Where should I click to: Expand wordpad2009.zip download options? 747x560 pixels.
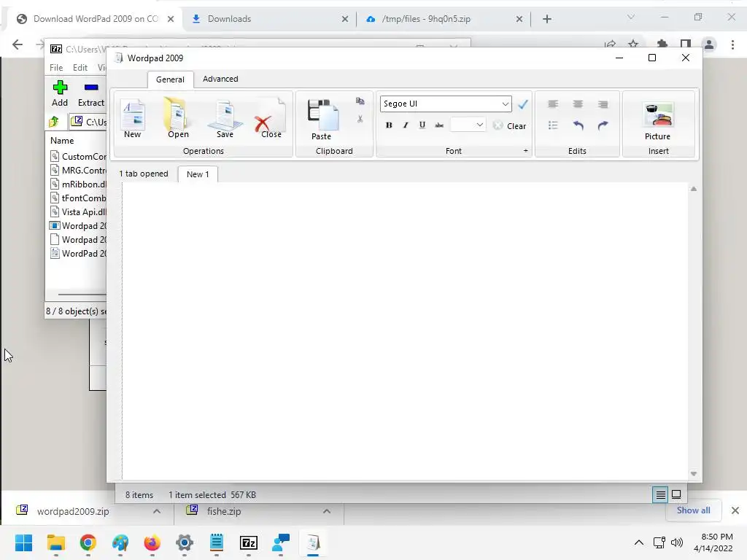(157, 511)
